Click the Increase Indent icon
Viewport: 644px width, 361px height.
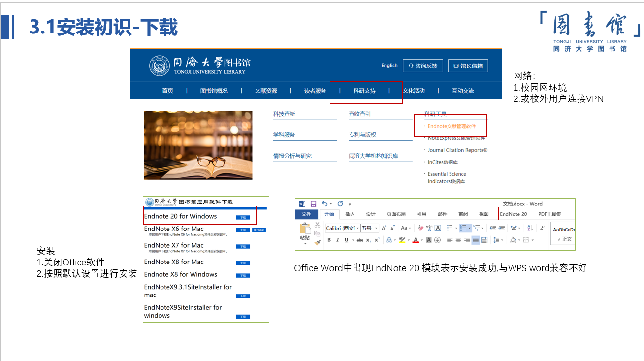(502, 228)
